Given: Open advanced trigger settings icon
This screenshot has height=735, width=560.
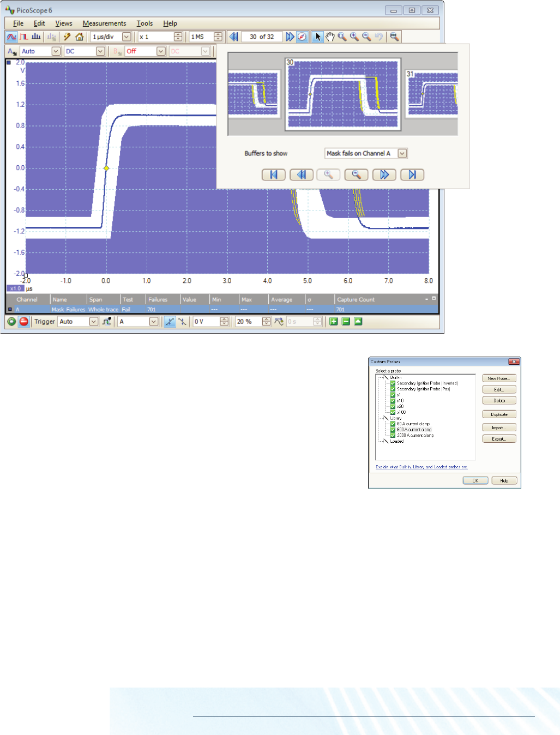Looking at the screenshot, I should [107, 322].
